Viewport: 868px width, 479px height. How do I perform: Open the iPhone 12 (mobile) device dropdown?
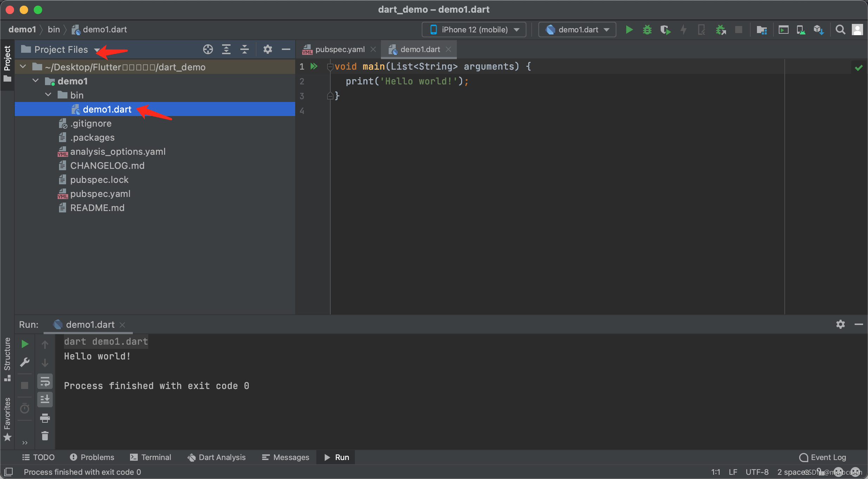pyautogui.click(x=474, y=30)
